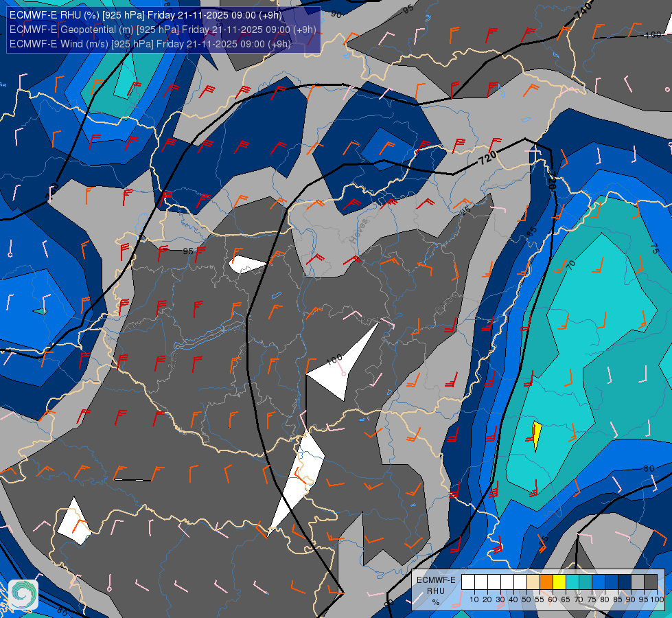
Task: Click the 740 geopotential contour label
Action: [583, 10]
